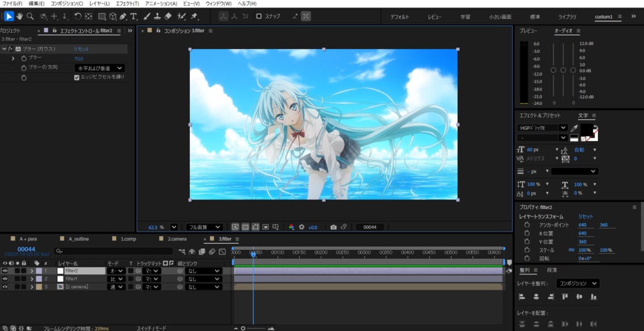Select the Puppet Pin tool

click(194, 16)
